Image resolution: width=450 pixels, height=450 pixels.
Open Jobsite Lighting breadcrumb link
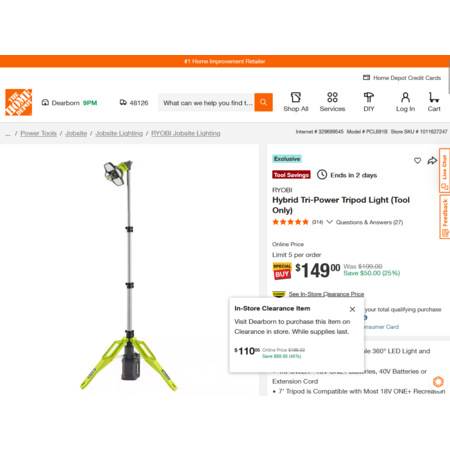tap(119, 133)
